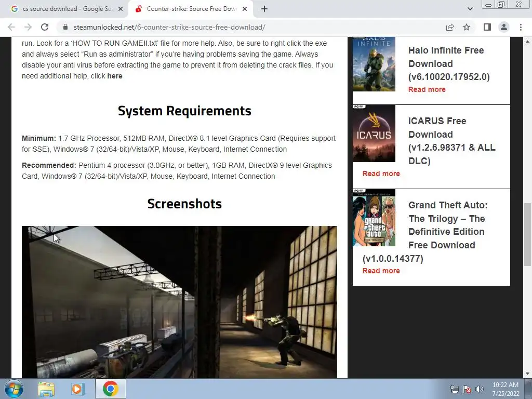532x399 pixels.
Task: Open the network status tray icon
Action: click(454, 390)
